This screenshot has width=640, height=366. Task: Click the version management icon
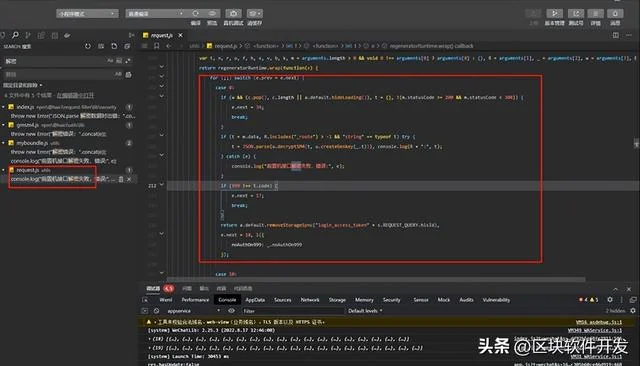tap(554, 13)
